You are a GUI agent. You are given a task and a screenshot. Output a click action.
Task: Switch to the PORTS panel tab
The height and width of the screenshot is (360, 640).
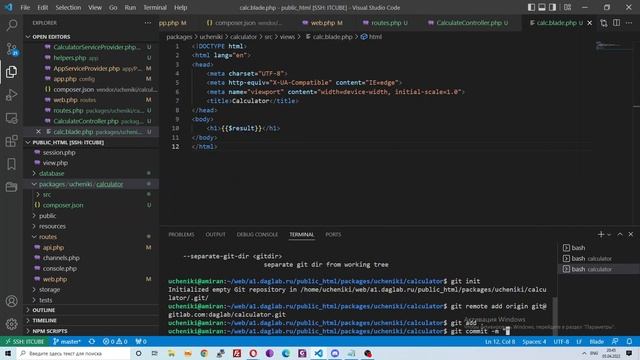tap(333, 235)
